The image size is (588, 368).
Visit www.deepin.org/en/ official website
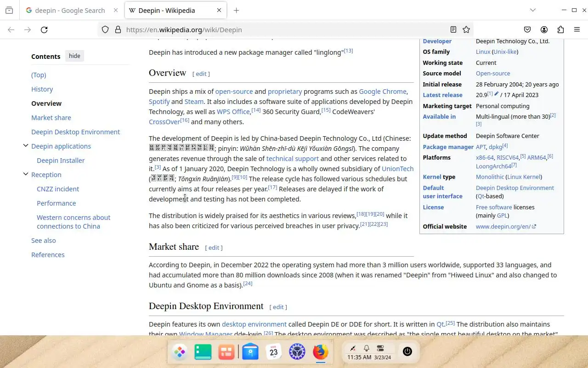pyautogui.click(x=506, y=226)
